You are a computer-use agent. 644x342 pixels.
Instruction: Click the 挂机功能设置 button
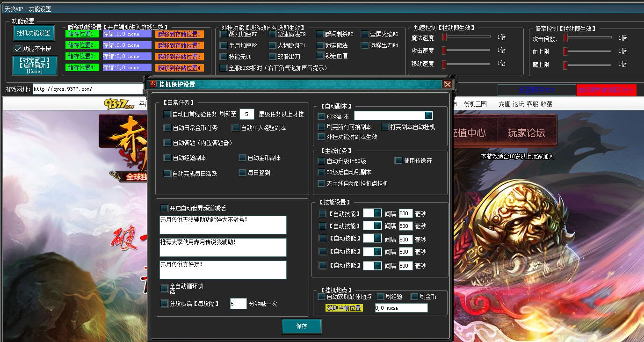(x=34, y=33)
